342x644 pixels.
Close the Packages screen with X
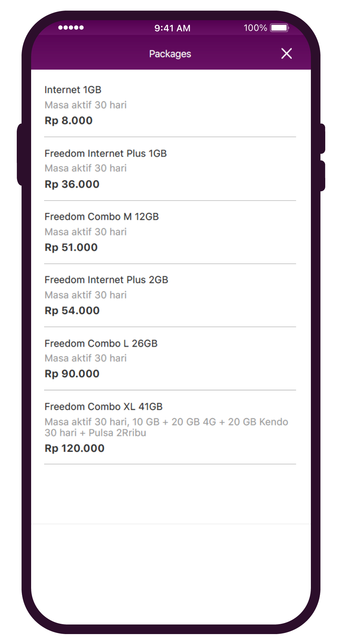286,53
